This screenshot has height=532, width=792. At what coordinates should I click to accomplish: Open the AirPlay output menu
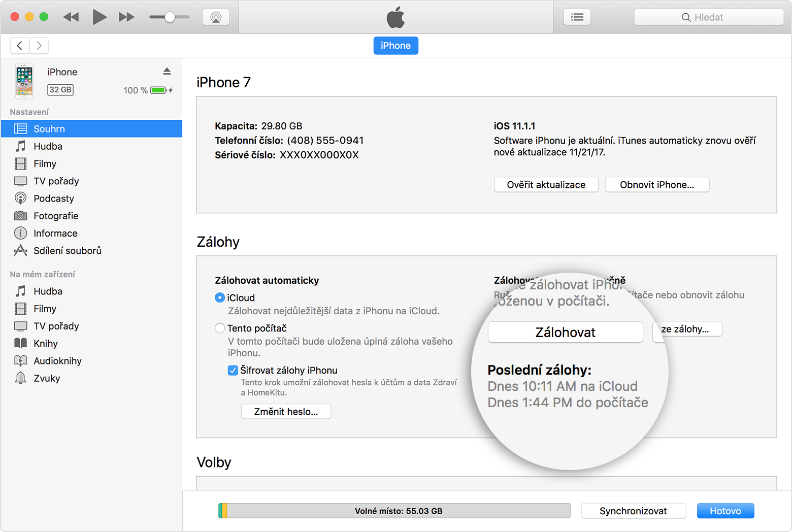(216, 17)
